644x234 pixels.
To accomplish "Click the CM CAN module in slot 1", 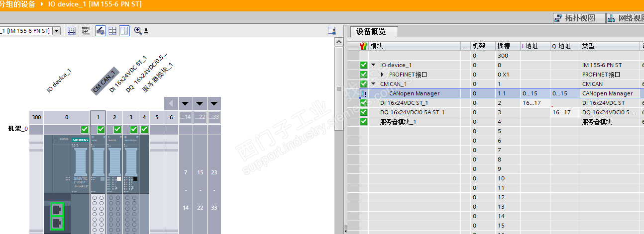I will click(x=98, y=184).
